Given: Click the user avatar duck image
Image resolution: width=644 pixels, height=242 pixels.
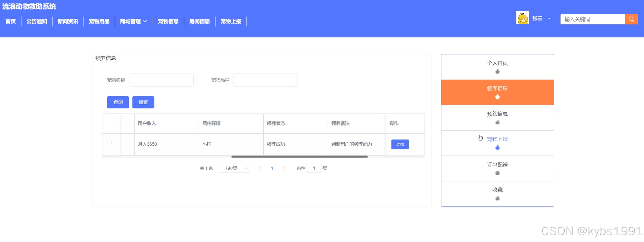Looking at the screenshot, I should pos(523,18).
